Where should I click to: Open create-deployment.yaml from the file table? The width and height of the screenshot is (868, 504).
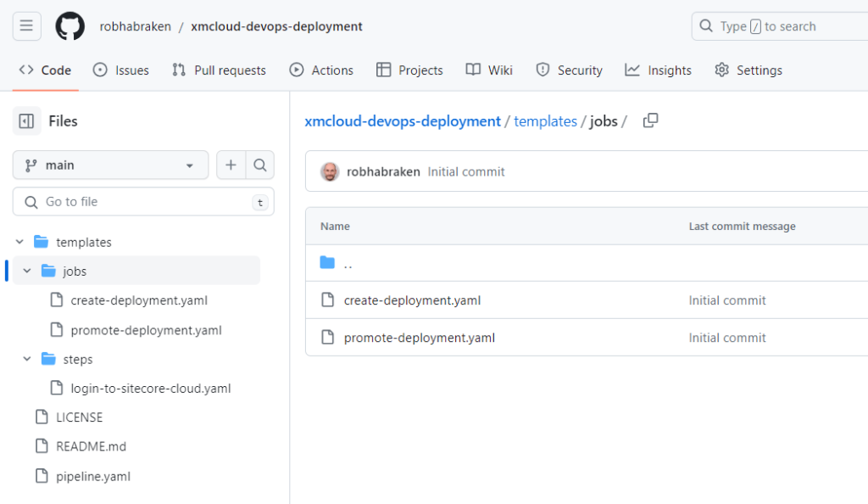tap(413, 300)
